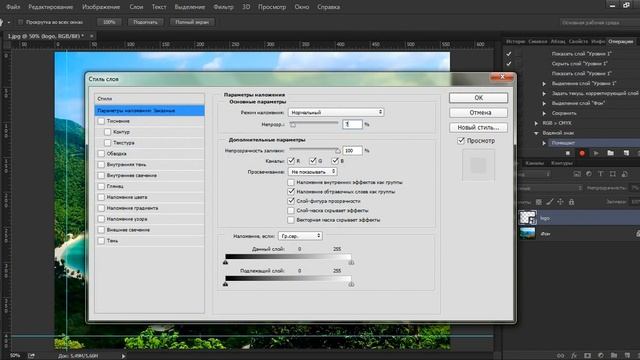Click the black handle of Данный слой slider
640x360 pixels.
pos(225,262)
